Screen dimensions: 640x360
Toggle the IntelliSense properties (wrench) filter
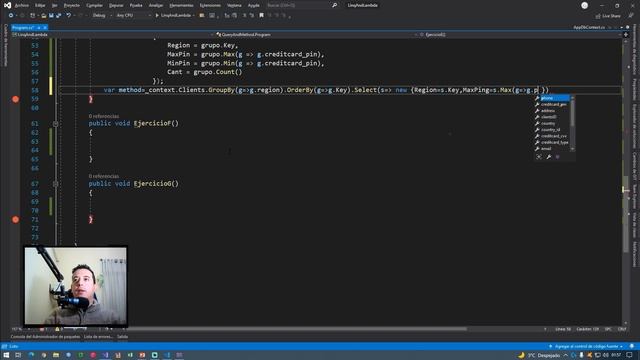pyautogui.click(x=549, y=157)
